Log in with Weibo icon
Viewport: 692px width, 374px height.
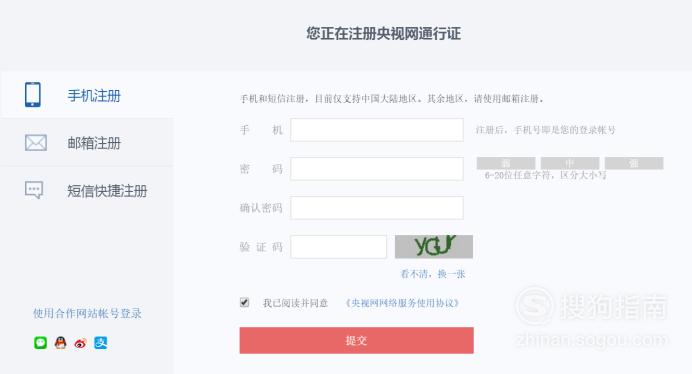(80, 343)
